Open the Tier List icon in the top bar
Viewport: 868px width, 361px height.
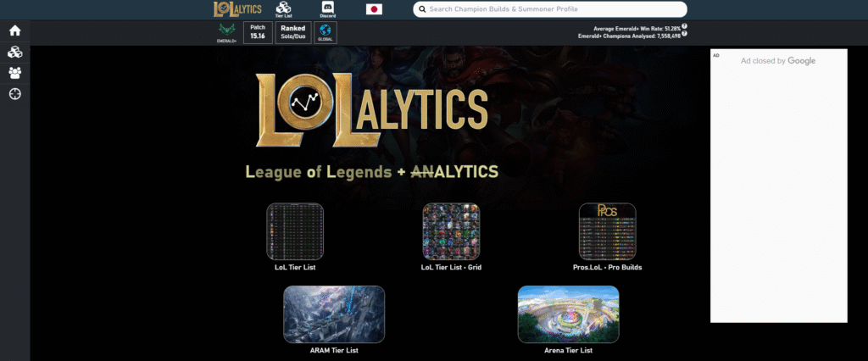point(283,9)
